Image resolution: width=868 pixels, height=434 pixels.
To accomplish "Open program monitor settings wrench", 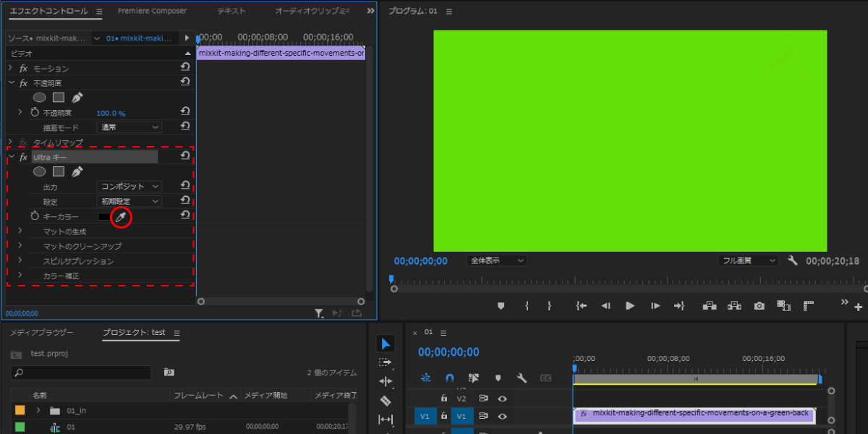I will coord(792,260).
